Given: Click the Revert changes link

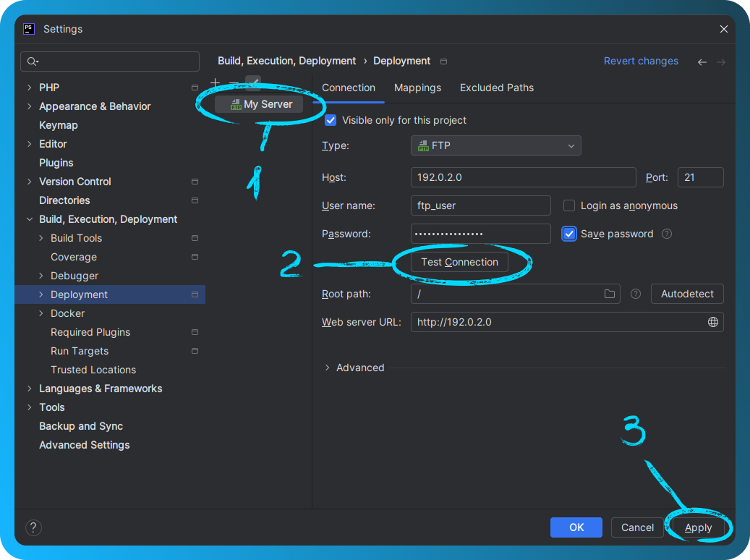Looking at the screenshot, I should tap(641, 61).
